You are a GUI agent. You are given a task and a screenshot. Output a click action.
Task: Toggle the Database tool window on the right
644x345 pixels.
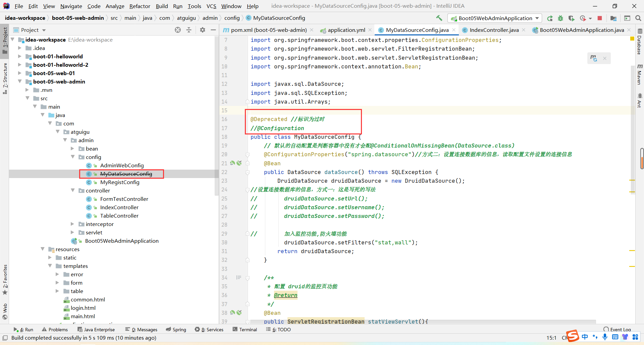639,42
